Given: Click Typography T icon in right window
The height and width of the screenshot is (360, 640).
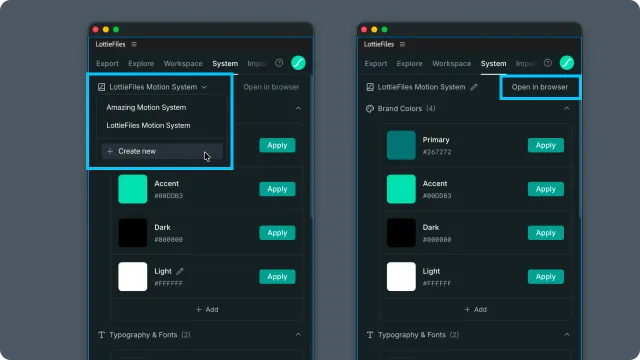Looking at the screenshot, I should 370,335.
